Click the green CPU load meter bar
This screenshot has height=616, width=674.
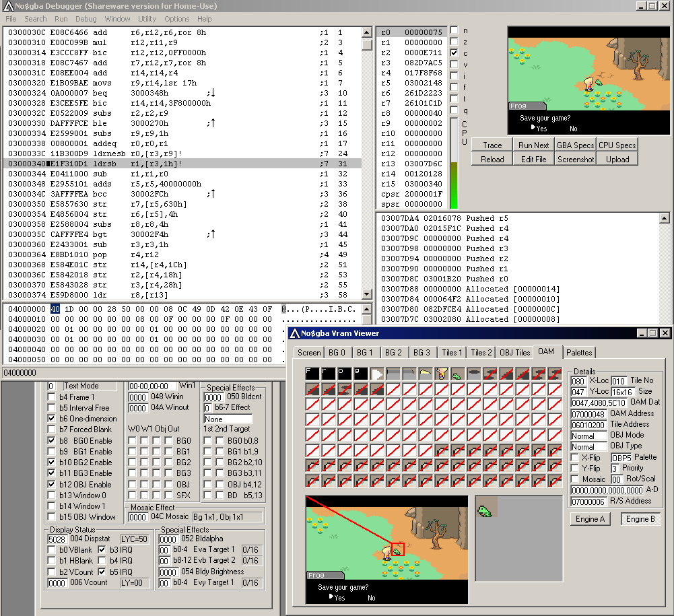click(454, 186)
